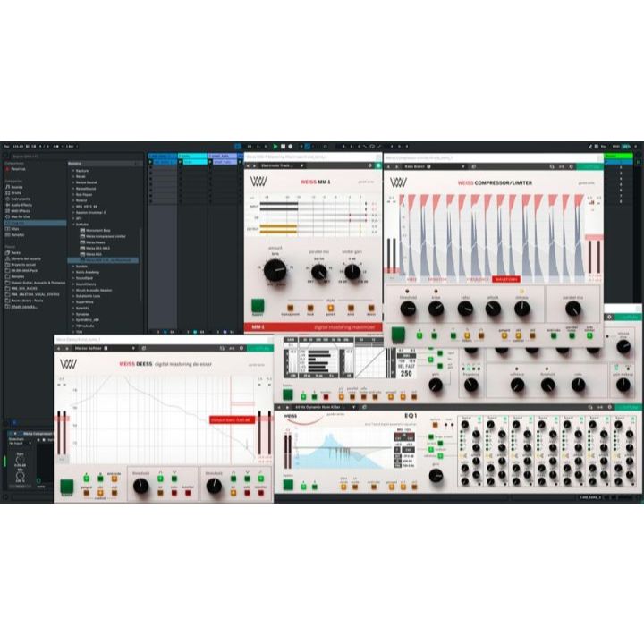Image resolution: width=644 pixels, height=644 pixels.
Task: Start playback with the transport Play button
Action: click(x=275, y=146)
